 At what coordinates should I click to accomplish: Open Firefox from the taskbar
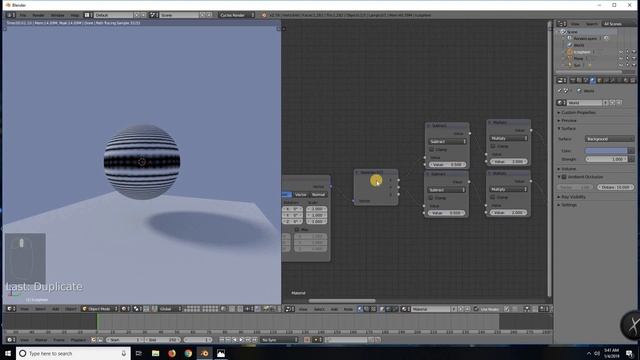click(172, 353)
